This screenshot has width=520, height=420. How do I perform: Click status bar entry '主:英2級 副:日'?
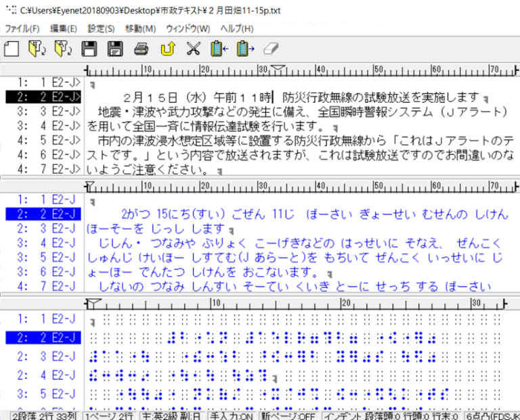coord(171,416)
